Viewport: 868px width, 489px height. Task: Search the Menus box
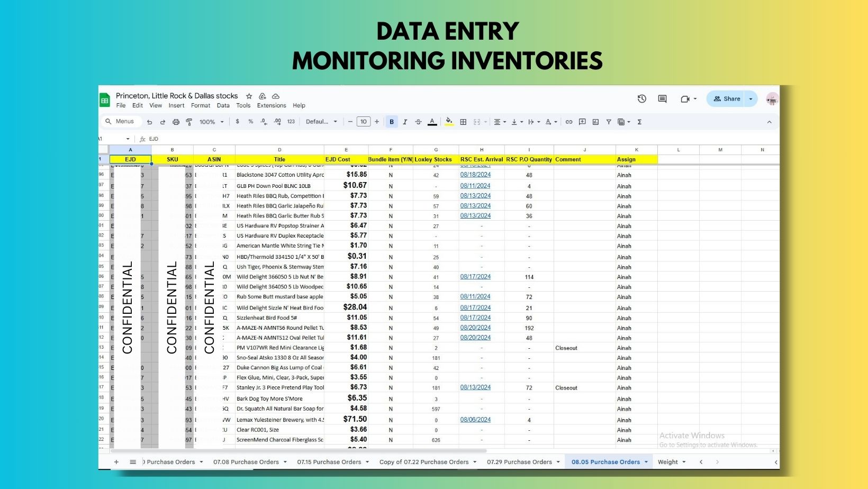click(x=120, y=122)
